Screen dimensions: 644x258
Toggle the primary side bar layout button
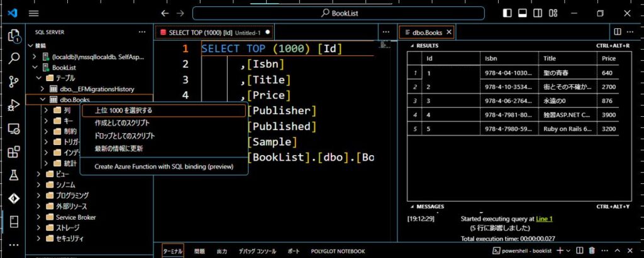point(506,13)
